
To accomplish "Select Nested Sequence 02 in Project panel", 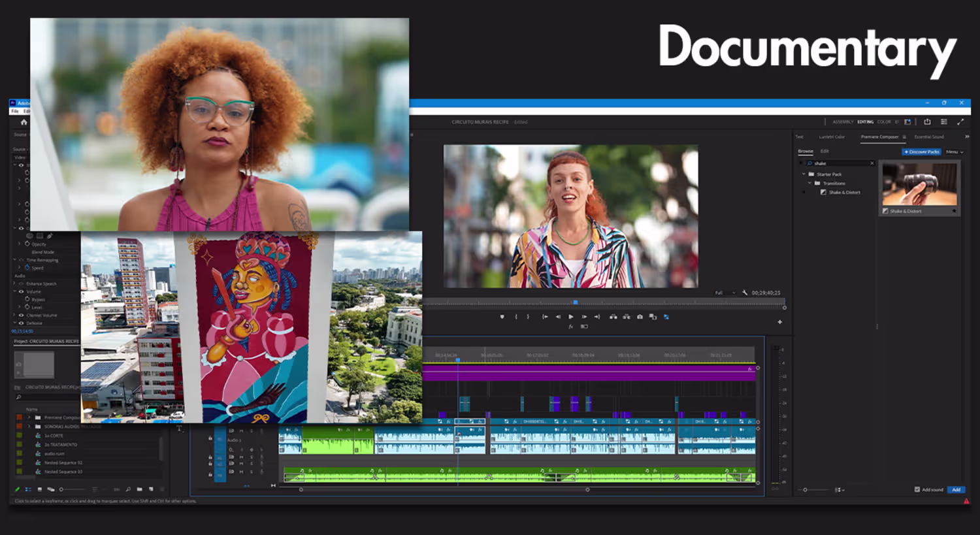I will (x=63, y=462).
